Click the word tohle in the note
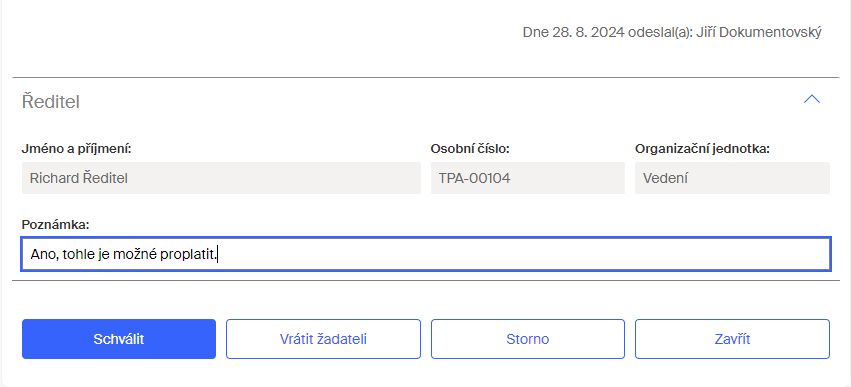 [x=79, y=253]
